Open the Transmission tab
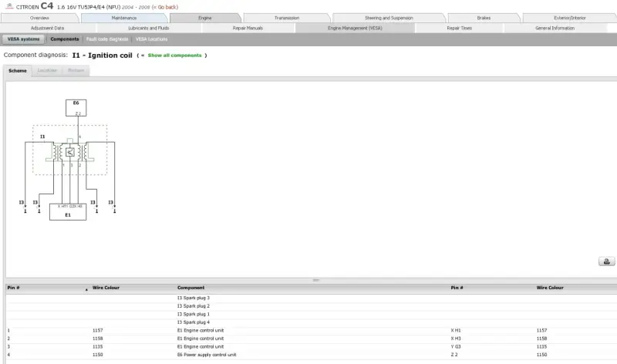Image resolution: width=617 pixels, height=364 pixels. [x=287, y=18]
